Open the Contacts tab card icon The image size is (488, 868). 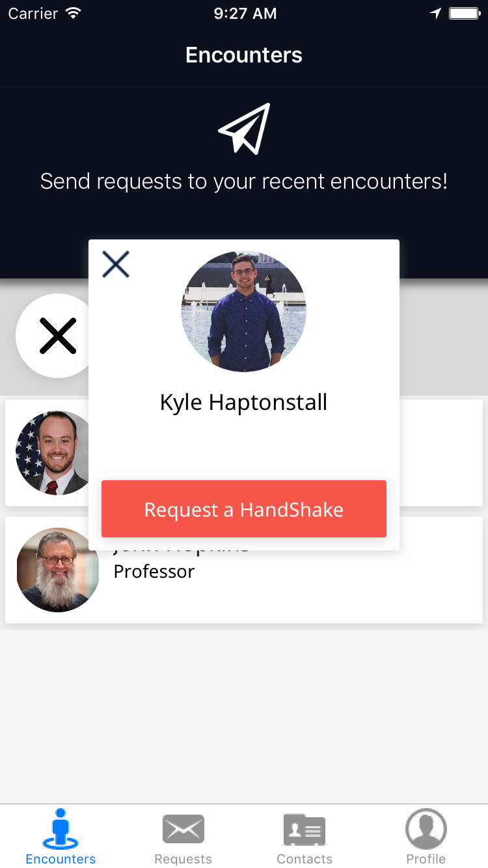coord(305,829)
